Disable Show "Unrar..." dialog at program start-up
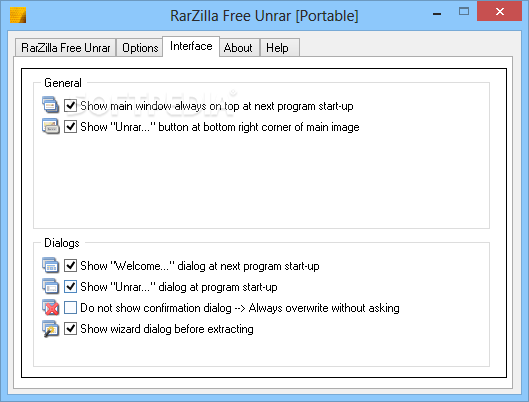The height and width of the screenshot is (402, 529). click(71, 286)
